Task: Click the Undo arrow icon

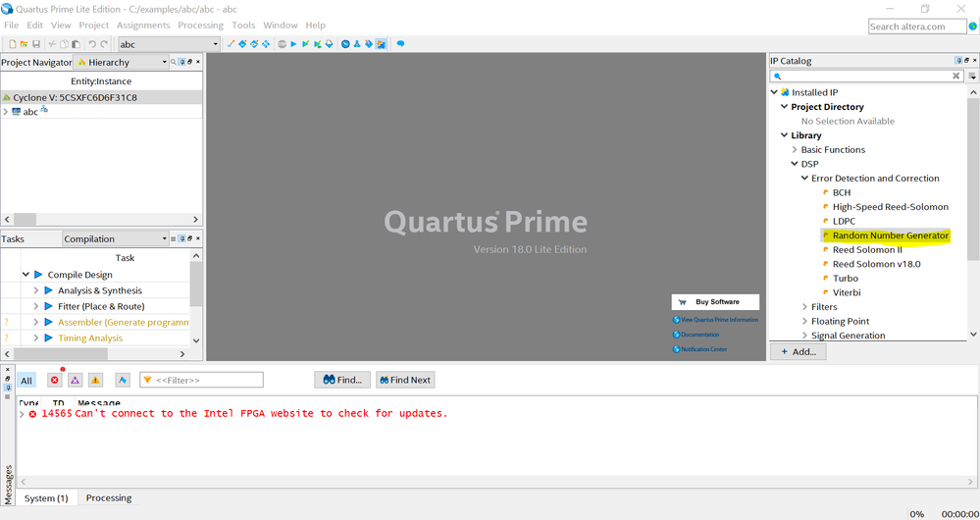Action: (92, 44)
